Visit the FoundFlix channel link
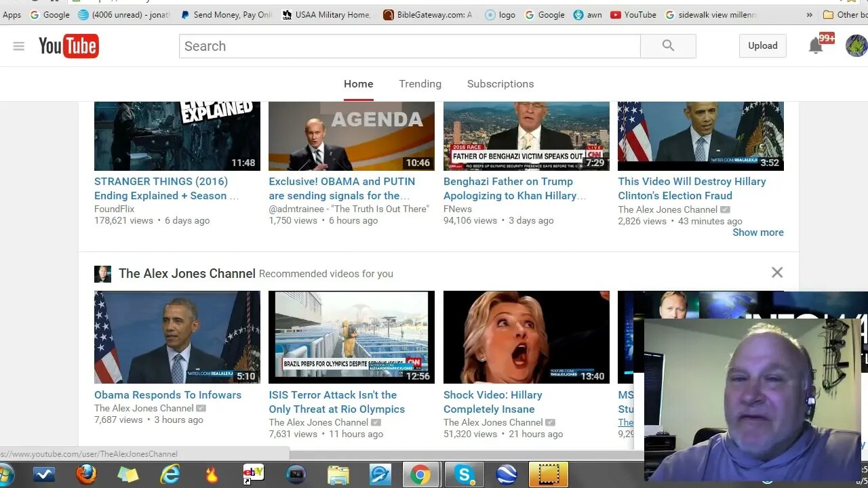This screenshot has height=488, width=868. click(x=114, y=209)
